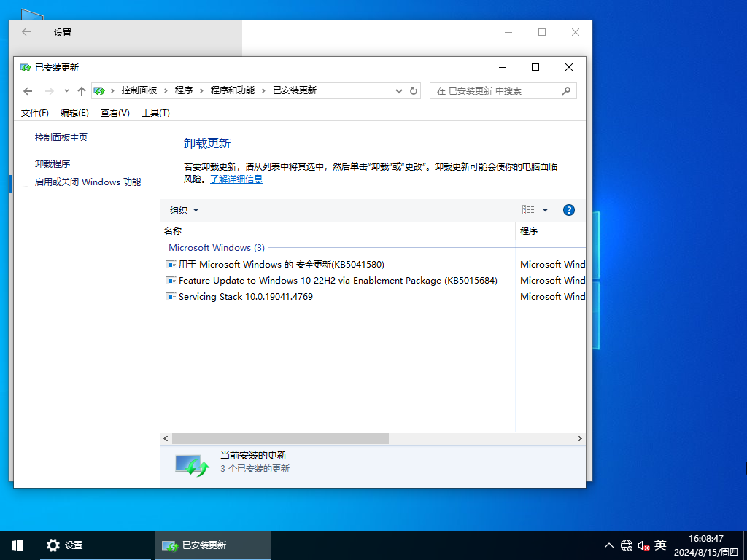Viewport: 747px width, 560px height.
Task: Click the refresh icon in the address bar
Action: click(x=413, y=90)
